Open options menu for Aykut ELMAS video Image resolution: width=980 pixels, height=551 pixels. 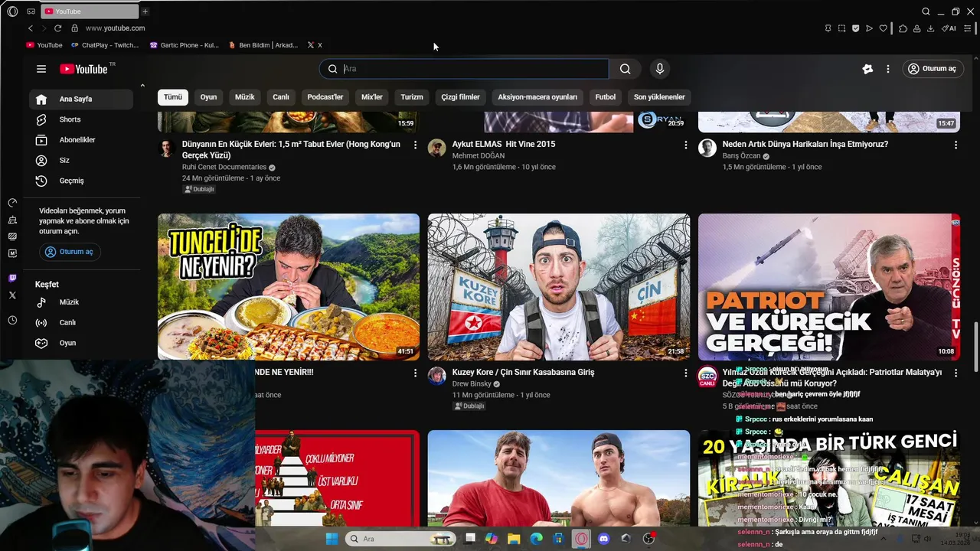tap(685, 145)
